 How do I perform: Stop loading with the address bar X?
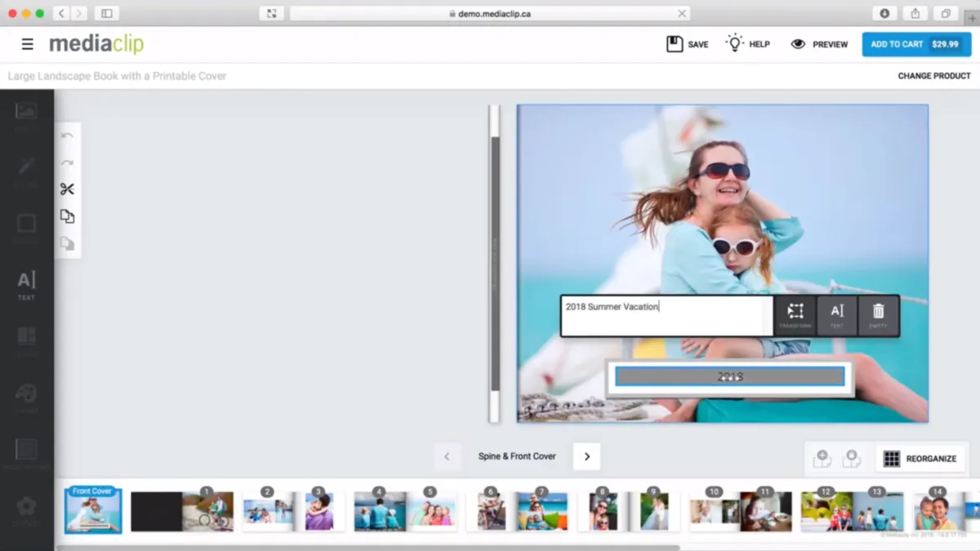682,13
